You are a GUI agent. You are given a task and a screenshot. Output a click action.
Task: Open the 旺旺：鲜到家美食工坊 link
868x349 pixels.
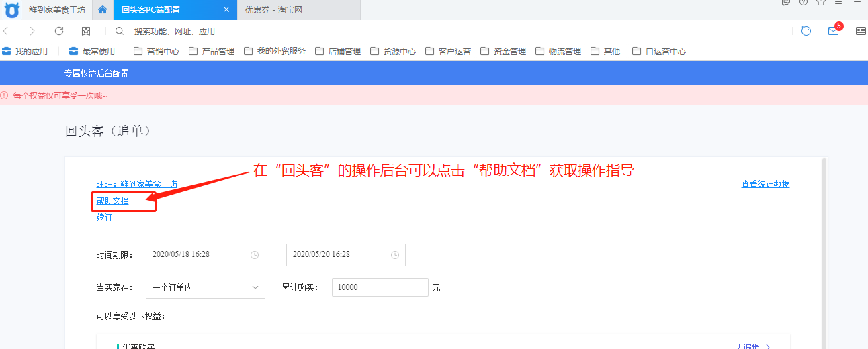[x=136, y=184]
